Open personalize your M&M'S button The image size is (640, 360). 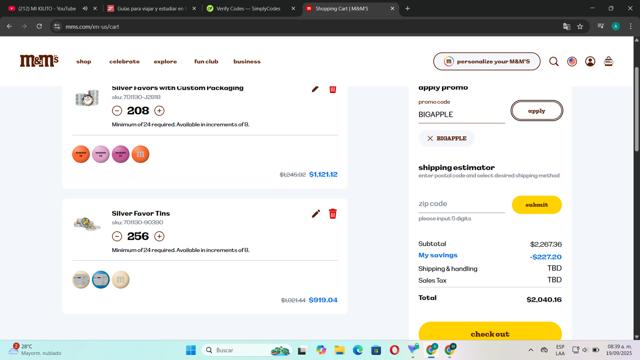(x=487, y=61)
